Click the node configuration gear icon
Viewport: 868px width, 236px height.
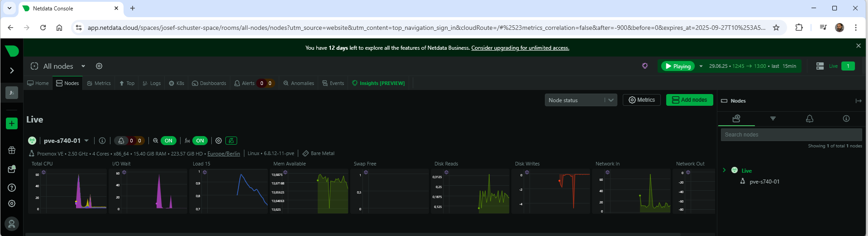[x=219, y=141]
